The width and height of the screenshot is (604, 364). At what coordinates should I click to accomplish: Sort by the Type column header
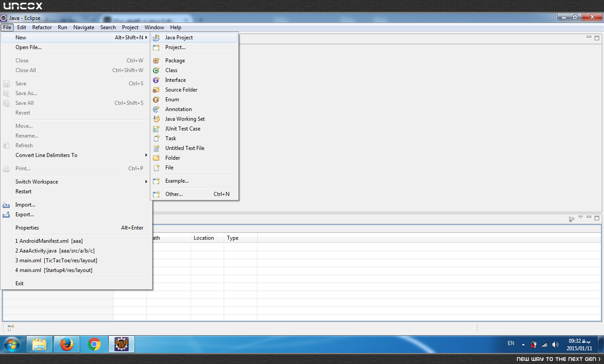241,238
